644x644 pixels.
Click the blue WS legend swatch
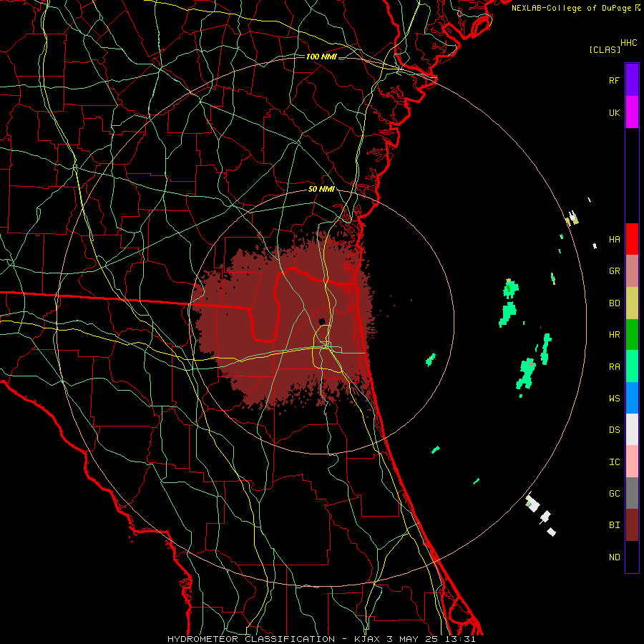coord(632,398)
